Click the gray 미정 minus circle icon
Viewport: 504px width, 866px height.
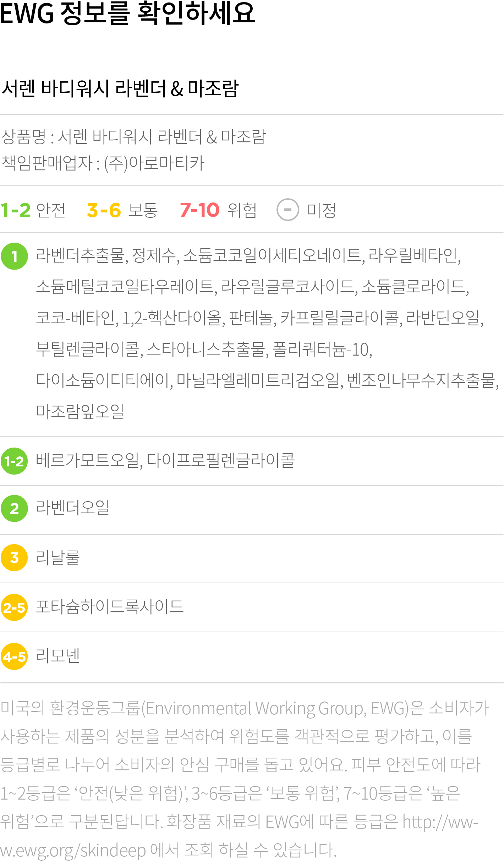[x=288, y=210]
